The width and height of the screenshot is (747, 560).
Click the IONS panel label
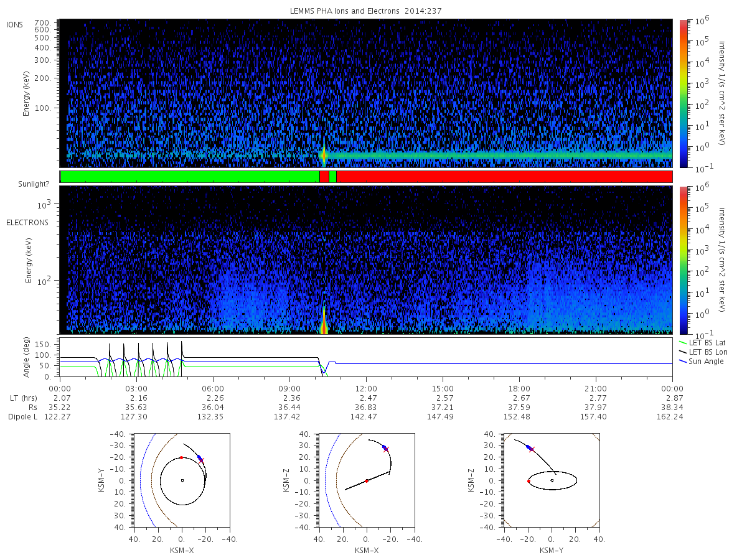(15, 24)
